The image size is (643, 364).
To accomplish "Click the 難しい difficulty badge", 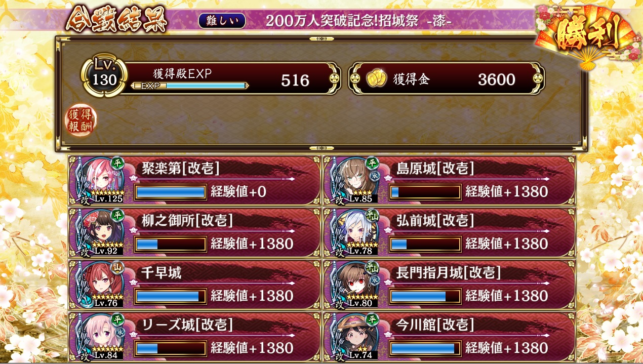I will [x=222, y=21].
